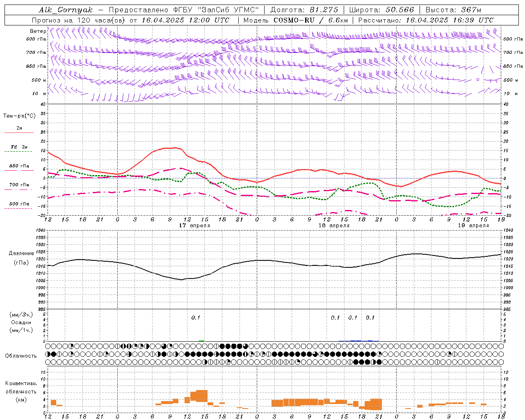525x420 pixels.
Task: Click the '18 апреля' date label
Action: 334,226
